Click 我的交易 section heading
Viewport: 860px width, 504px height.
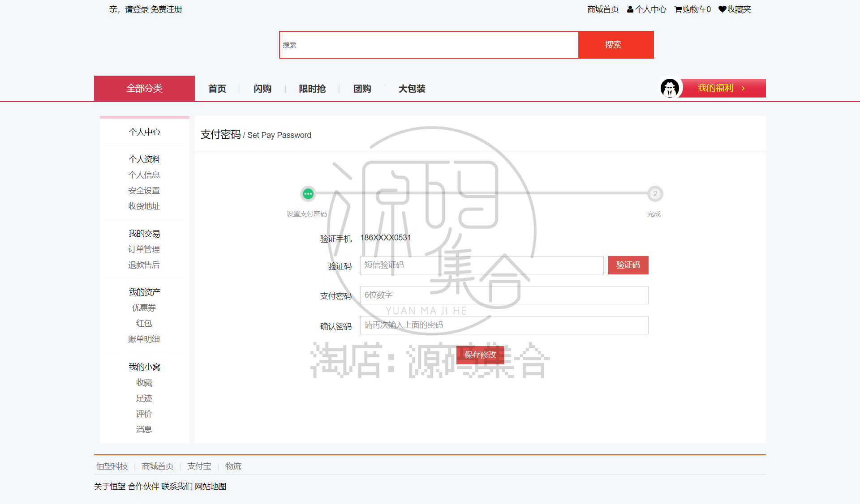coord(144,234)
